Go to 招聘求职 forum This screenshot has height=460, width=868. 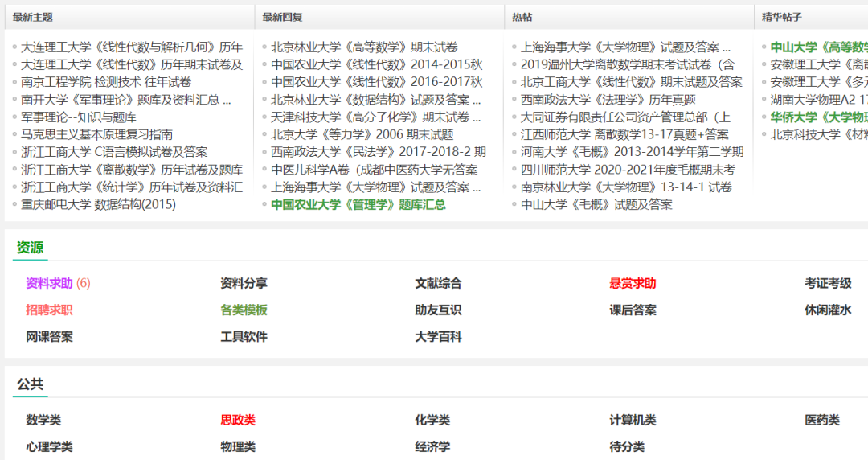point(49,310)
